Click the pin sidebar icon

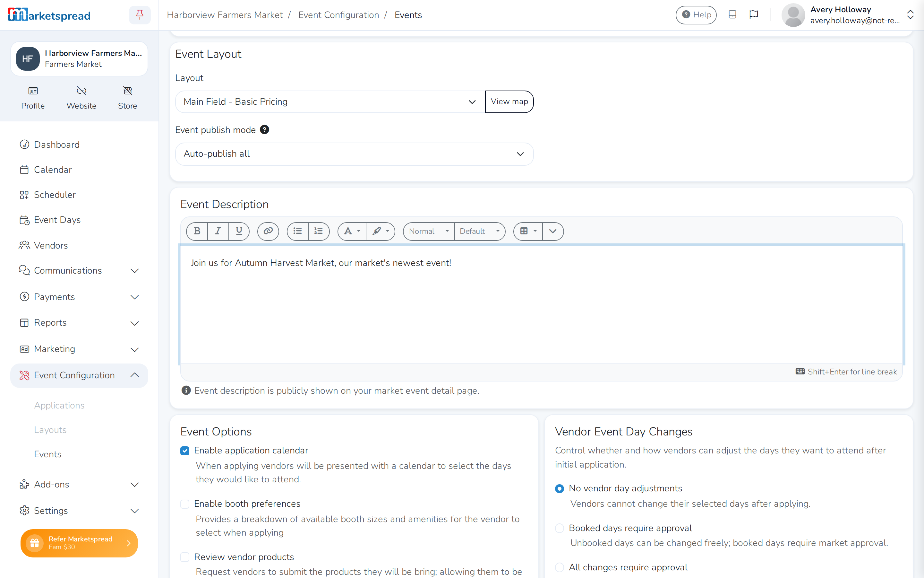coord(140,15)
